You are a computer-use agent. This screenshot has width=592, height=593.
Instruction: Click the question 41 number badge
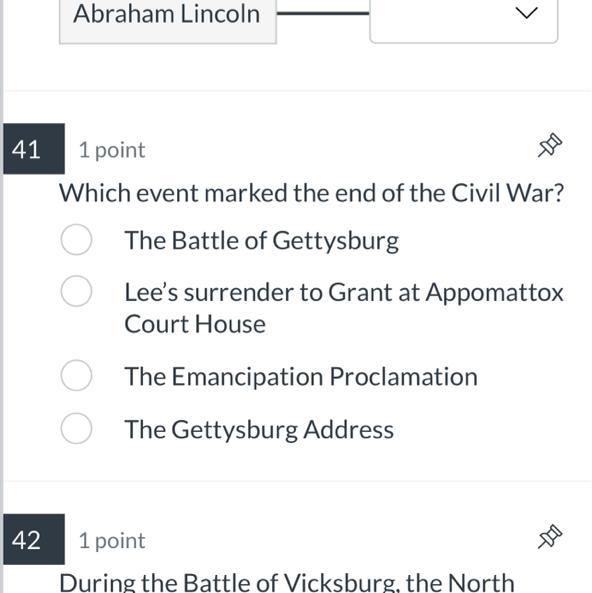tap(34, 149)
